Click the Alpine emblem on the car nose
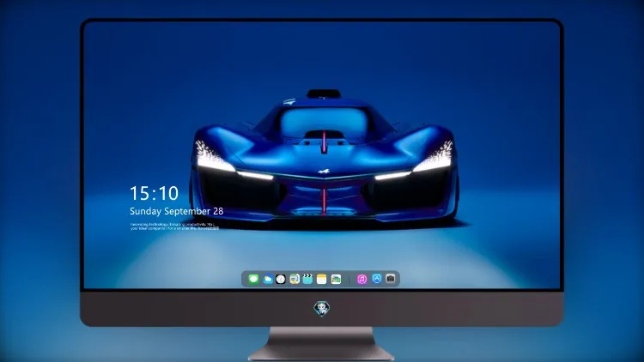Viewport: 644px width, 362px height. [x=324, y=172]
